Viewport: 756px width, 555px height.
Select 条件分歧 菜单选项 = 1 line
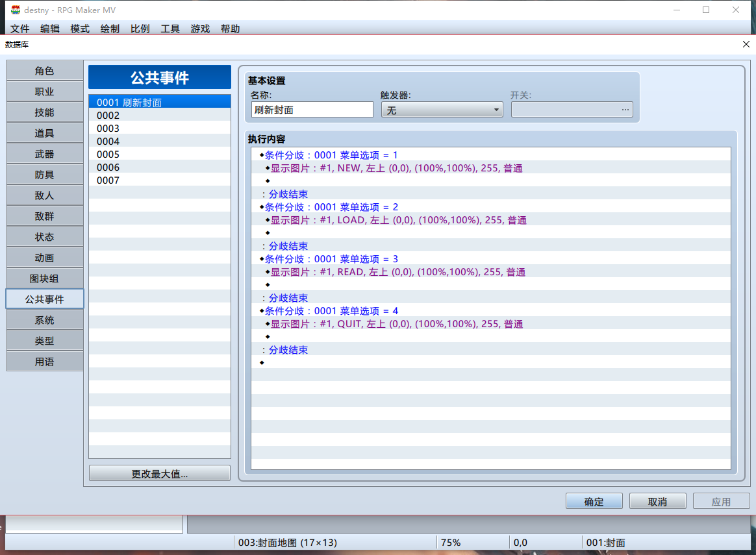click(x=491, y=155)
